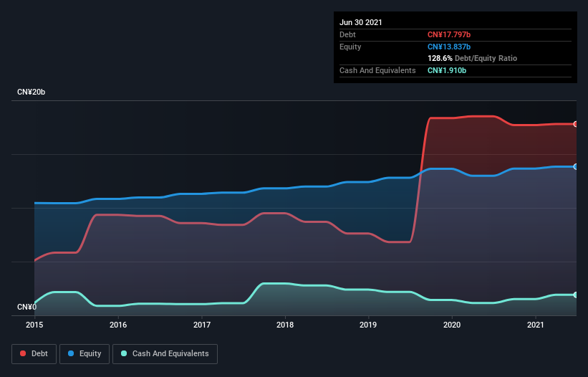Select the red Debt endpoint marker
Viewport: 588px width, 377px height.
click(x=576, y=124)
